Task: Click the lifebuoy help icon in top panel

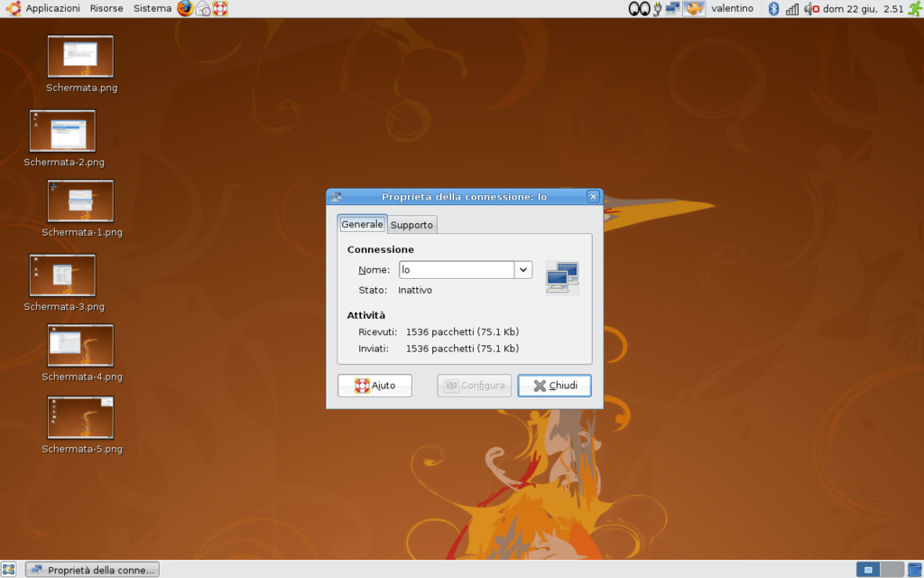Action: (220, 9)
